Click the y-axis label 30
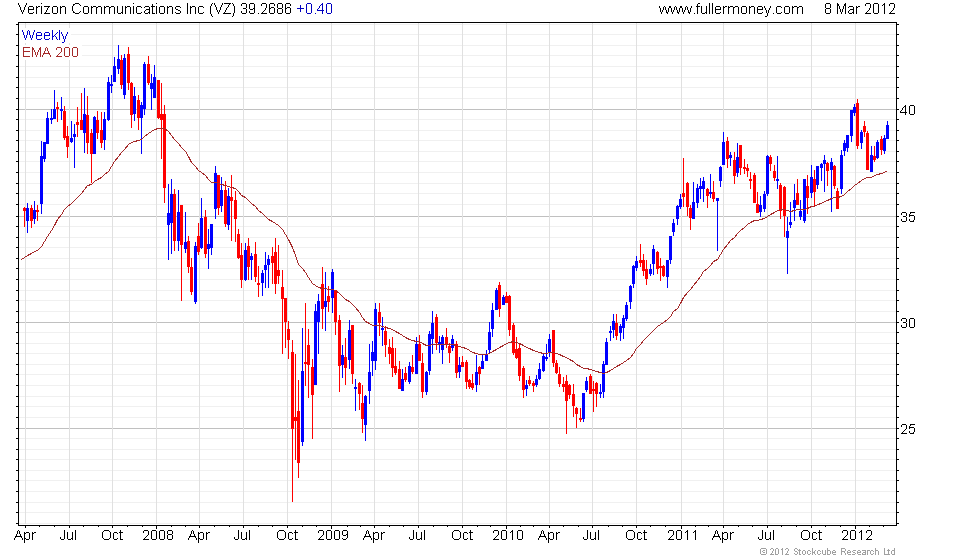 click(908, 323)
